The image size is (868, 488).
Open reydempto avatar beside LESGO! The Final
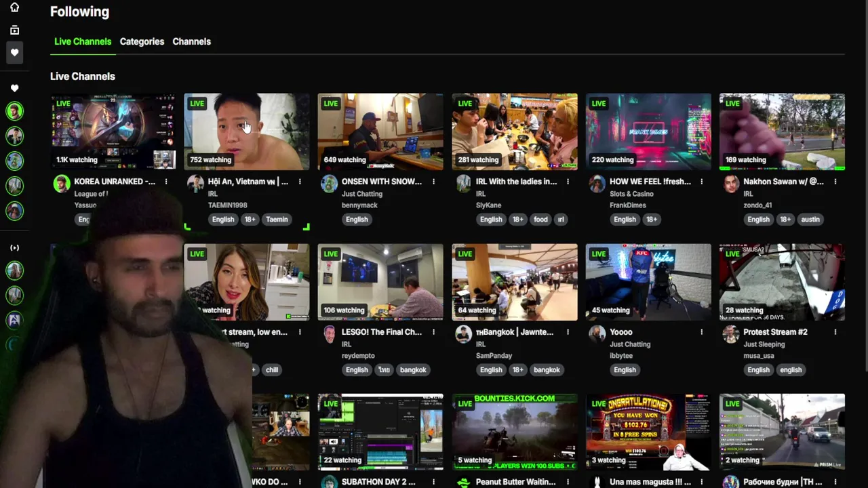tap(329, 334)
